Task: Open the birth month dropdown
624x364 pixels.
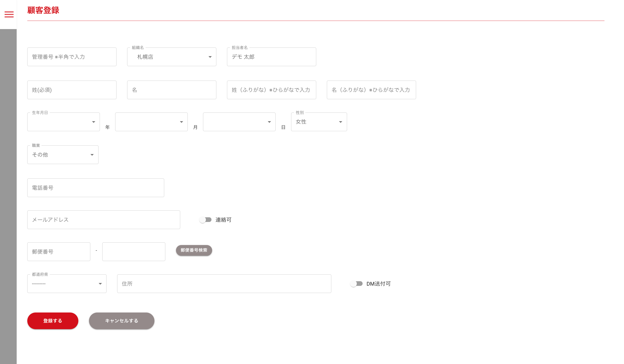Action: tap(151, 122)
